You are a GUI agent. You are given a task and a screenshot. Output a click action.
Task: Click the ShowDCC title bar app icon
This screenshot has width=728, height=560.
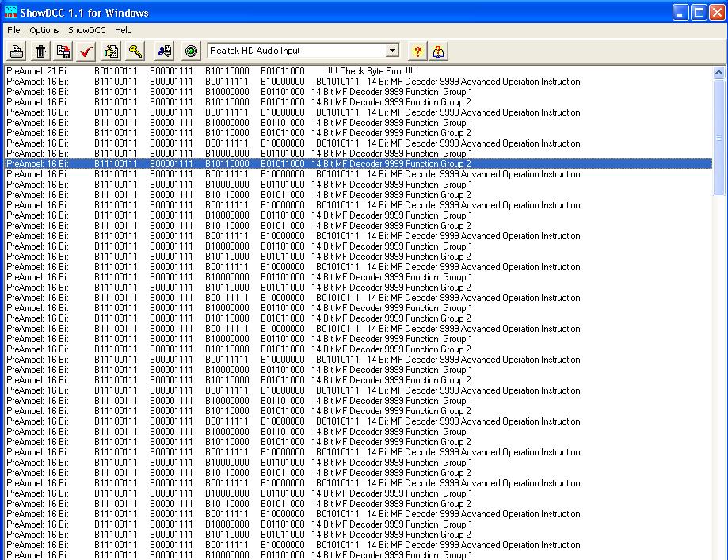[10, 13]
